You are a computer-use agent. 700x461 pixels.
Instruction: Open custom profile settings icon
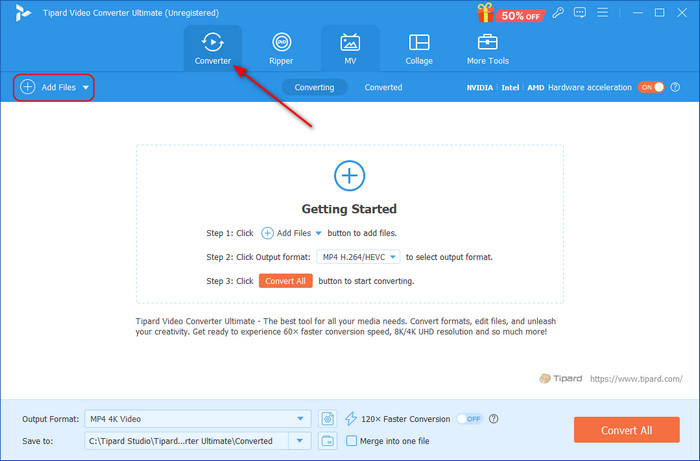tap(328, 419)
